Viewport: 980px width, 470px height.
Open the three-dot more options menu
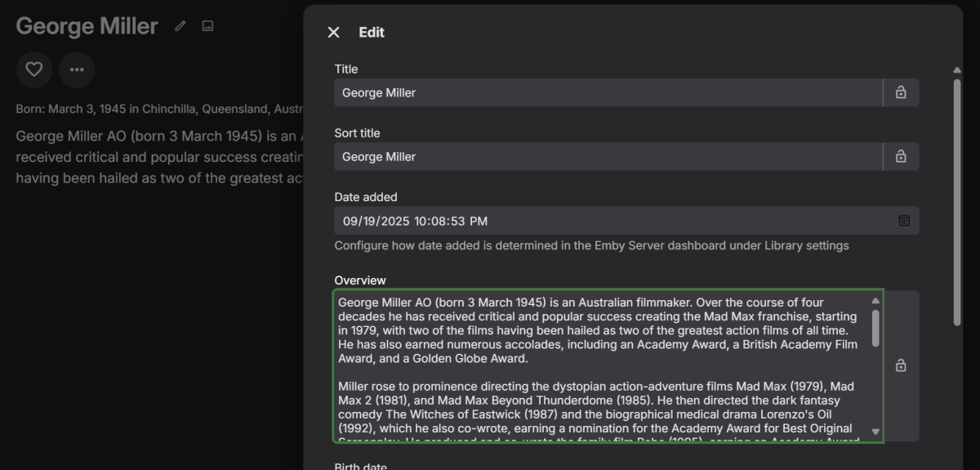(x=77, y=69)
